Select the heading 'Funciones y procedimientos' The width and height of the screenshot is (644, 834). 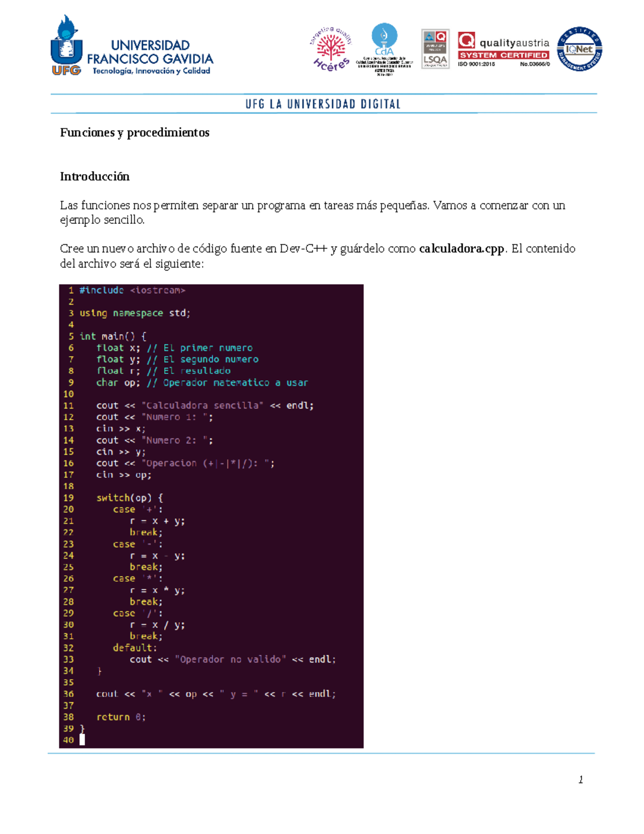pyautogui.click(x=135, y=133)
